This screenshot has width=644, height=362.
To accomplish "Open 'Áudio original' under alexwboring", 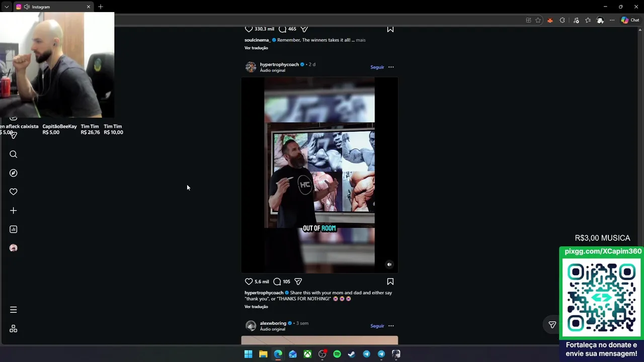I will [x=273, y=329].
